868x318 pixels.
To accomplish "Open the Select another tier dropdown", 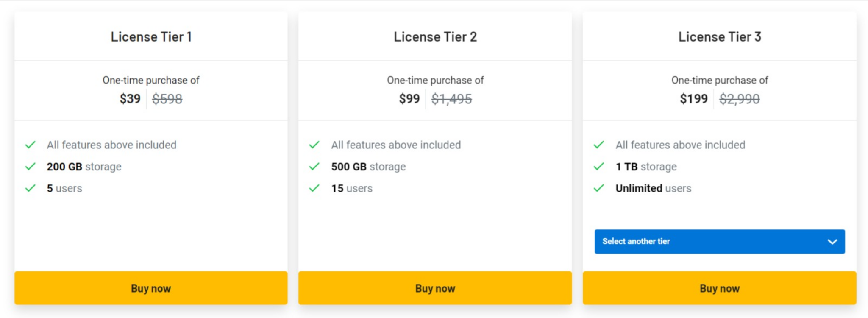I will [720, 241].
